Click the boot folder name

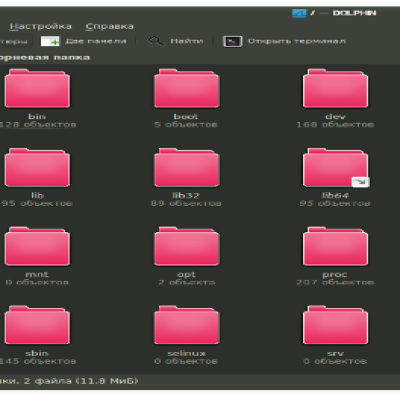pos(186,116)
